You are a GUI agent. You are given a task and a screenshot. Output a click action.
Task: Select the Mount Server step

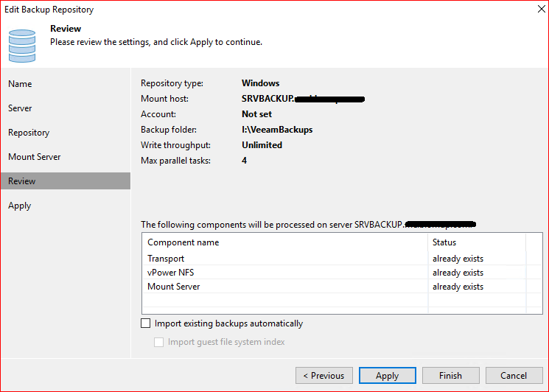(x=35, y=157)
